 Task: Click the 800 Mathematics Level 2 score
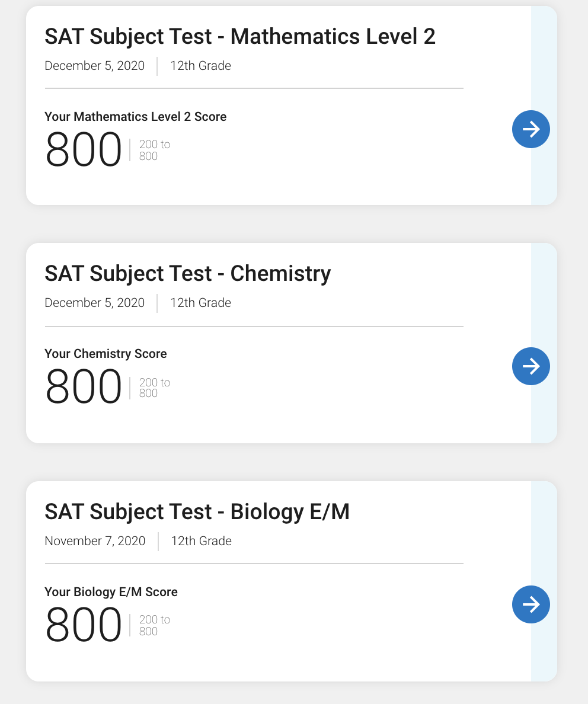[x=84, y=149]
